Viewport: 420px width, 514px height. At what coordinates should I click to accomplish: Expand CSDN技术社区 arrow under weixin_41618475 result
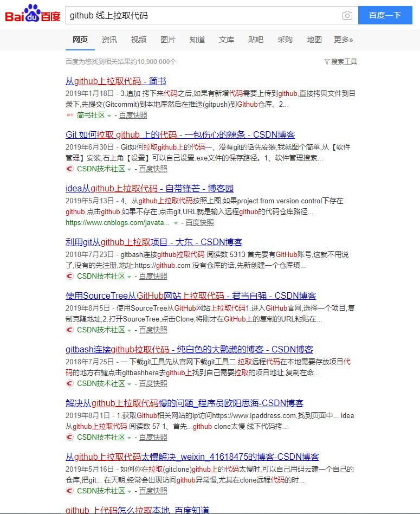point(129,491)
